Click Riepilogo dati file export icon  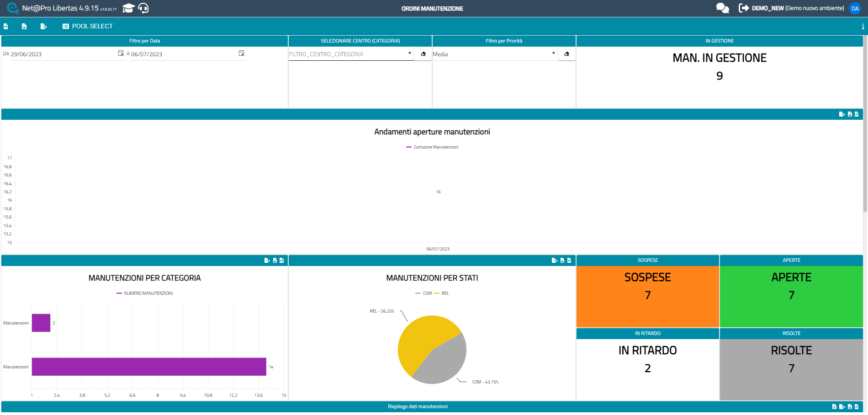pos(842,407)
